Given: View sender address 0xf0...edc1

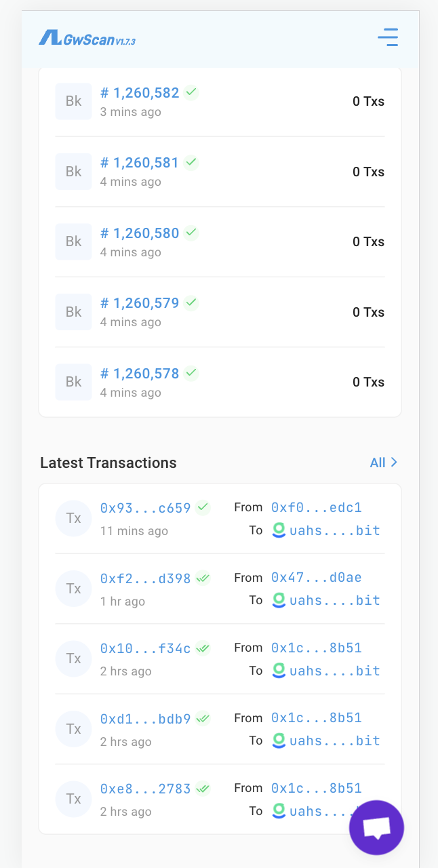Looking at the screenshot, I should (x=316, y=507).
